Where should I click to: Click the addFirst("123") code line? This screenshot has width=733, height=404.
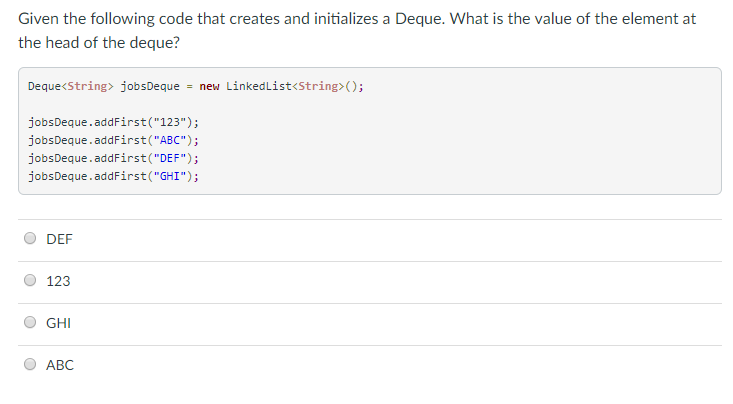coord(113,123)
